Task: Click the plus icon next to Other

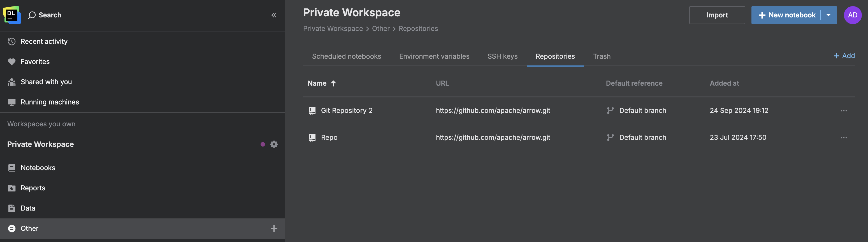Action: [274, 229]
